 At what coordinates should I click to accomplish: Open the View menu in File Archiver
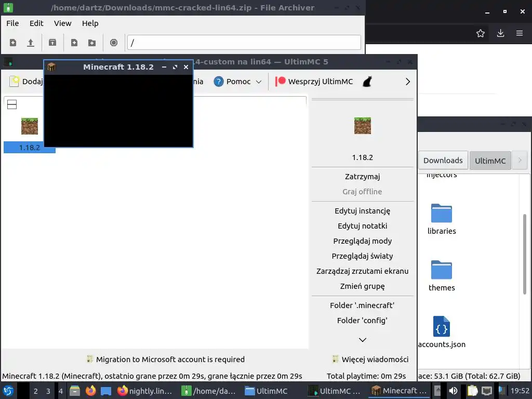(63, 23)
